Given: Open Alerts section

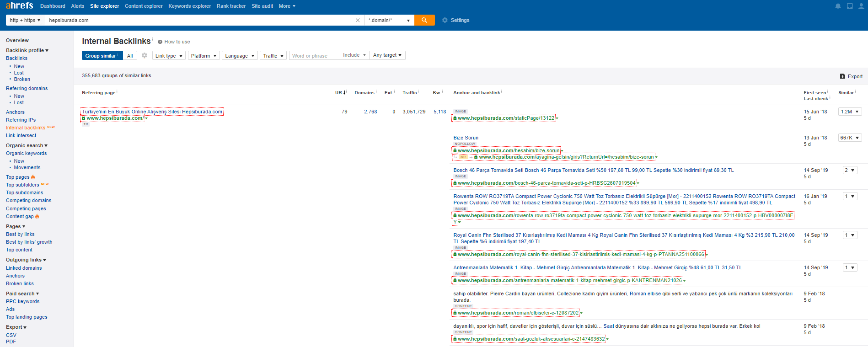Looking at the screenshot, I should [x=78, y=6].
